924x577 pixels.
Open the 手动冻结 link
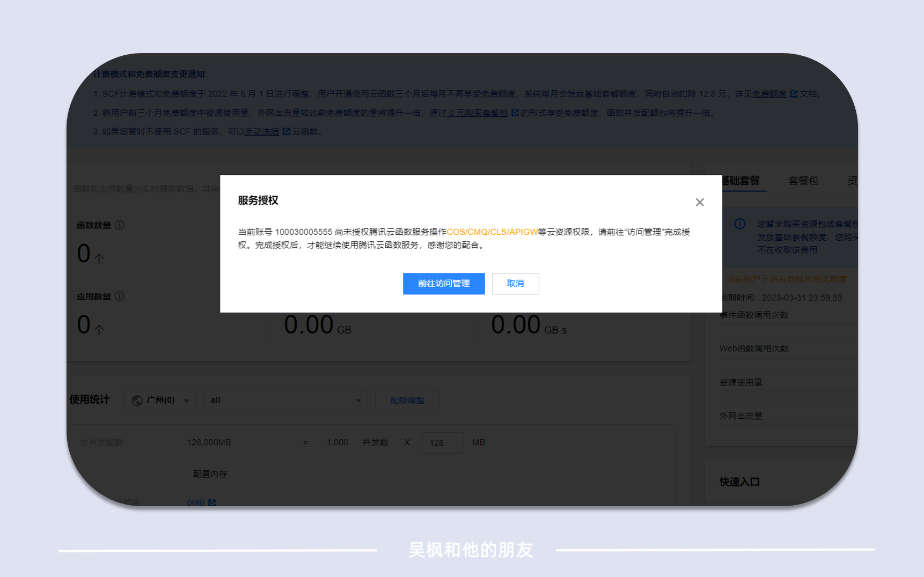(x=262, y=131)
